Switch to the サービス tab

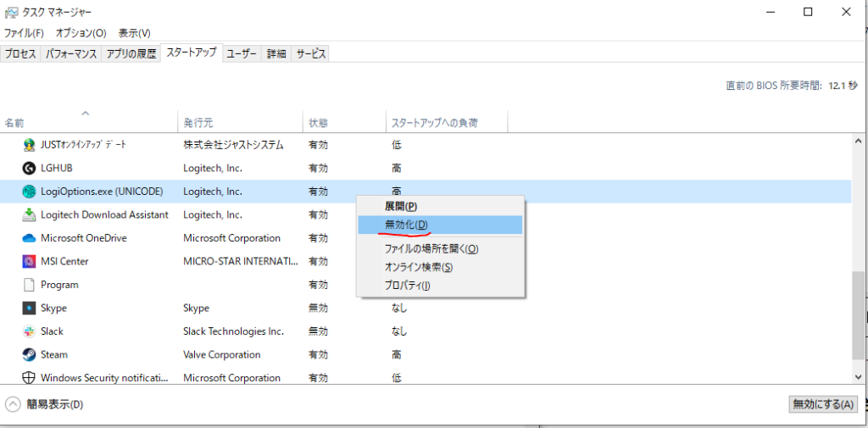pos(310,54)
